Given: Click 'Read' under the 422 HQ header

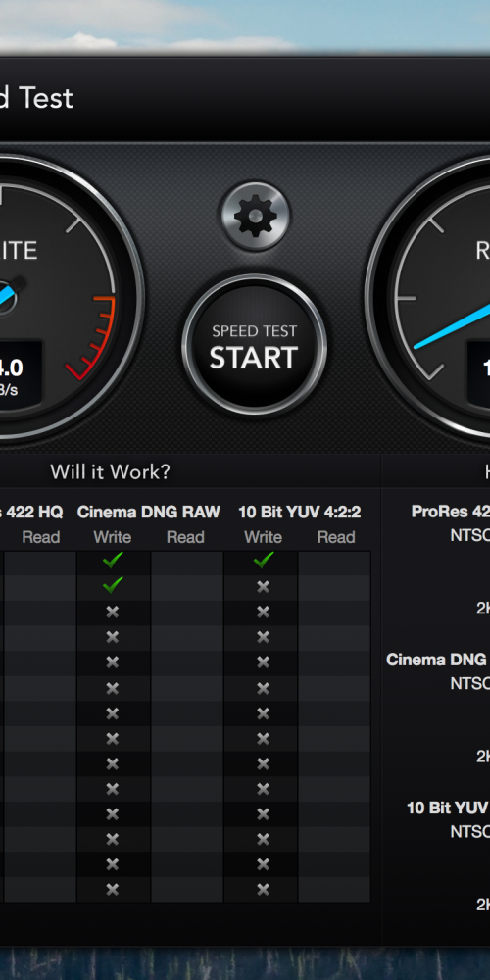Looking at the screenshot, I should 41,537.
